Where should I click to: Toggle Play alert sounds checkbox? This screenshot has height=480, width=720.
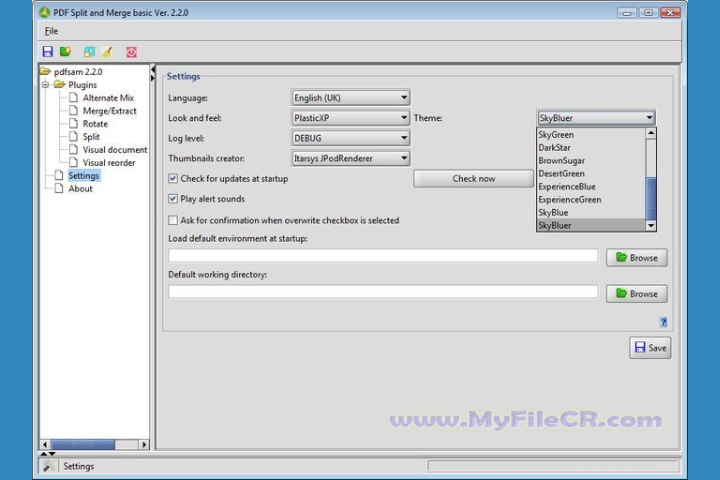click(173, 198)
